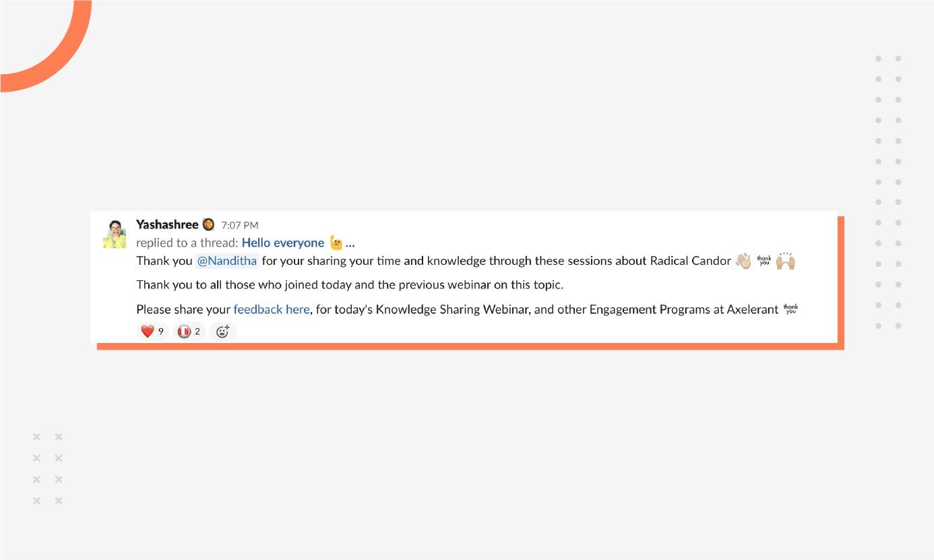Image resolution: width=934 pixels, height=560 pixels.
Task: Click the heart emoji in the reactions row
Action: 148,331
